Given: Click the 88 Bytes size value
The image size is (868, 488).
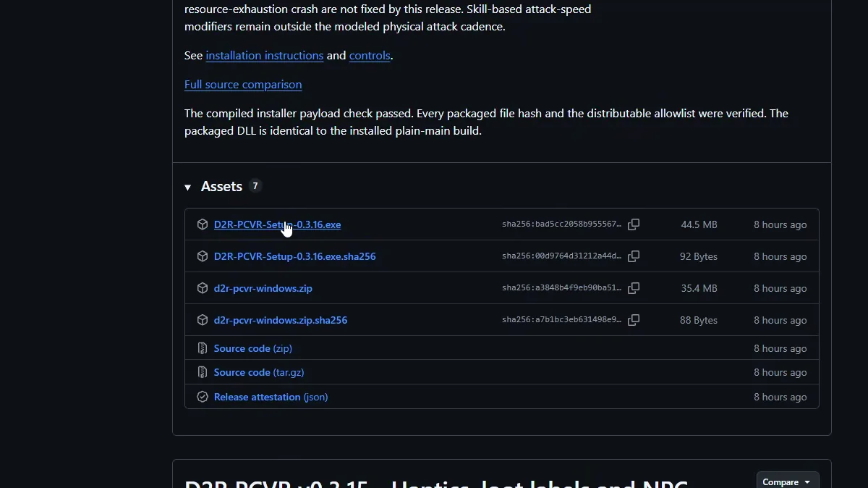Looking at the screenshot, I should 699,320.
